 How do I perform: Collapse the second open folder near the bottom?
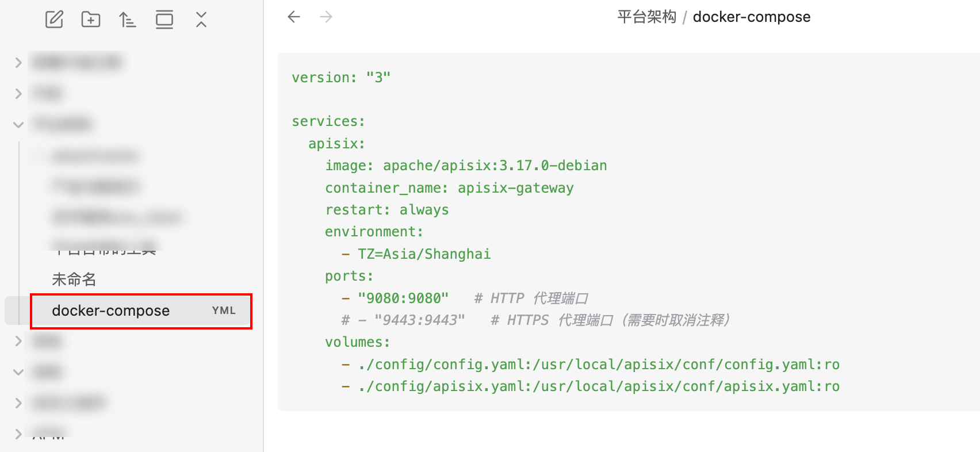pyautogui.click(x=18, y=372)
